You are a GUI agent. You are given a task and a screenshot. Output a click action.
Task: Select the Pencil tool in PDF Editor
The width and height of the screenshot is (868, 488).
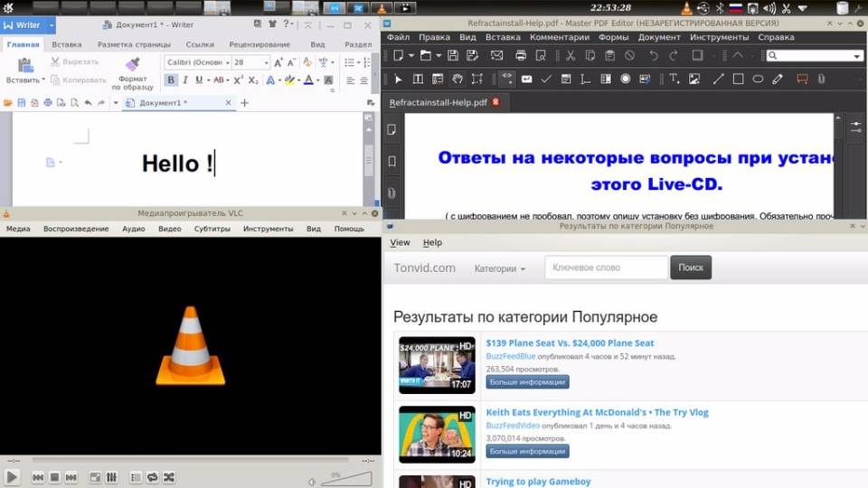(778, 80)
